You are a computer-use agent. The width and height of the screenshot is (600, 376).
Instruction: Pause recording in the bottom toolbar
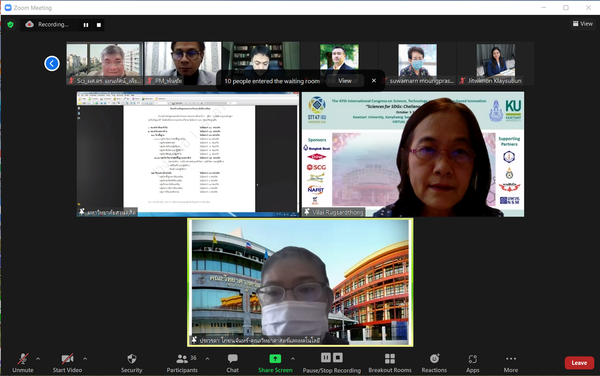[x=326, y=358]
